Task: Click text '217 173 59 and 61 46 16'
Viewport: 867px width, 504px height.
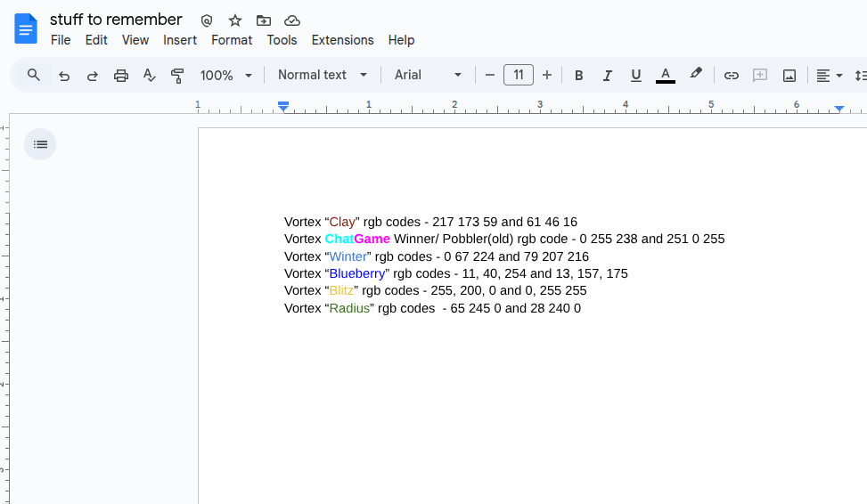Action: pos(505,222)
